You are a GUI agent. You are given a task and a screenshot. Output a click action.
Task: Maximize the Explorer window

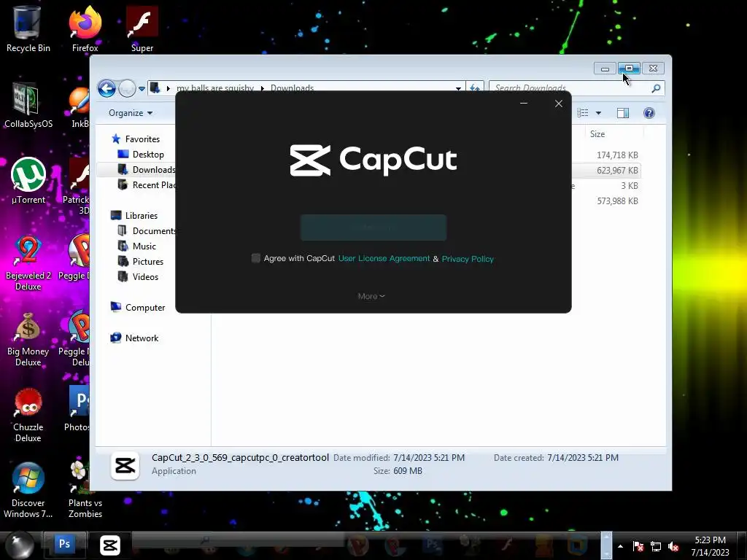629,69
